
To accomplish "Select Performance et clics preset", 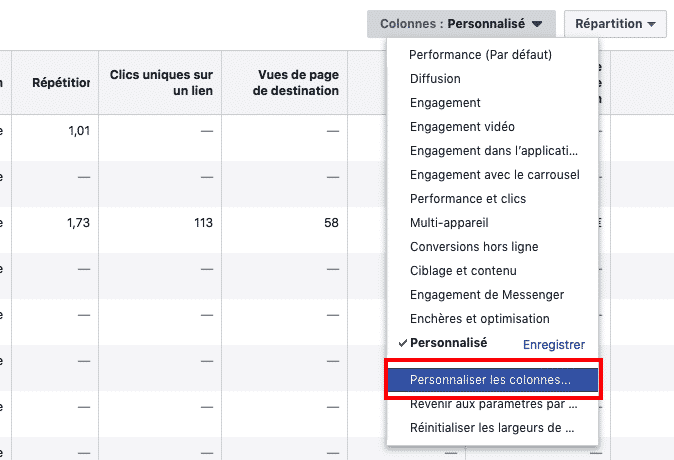I will (x=467, y=199).
